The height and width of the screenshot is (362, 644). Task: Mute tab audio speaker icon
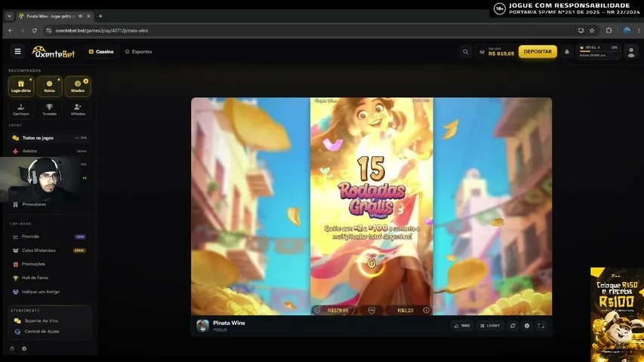tap(81, 16)
